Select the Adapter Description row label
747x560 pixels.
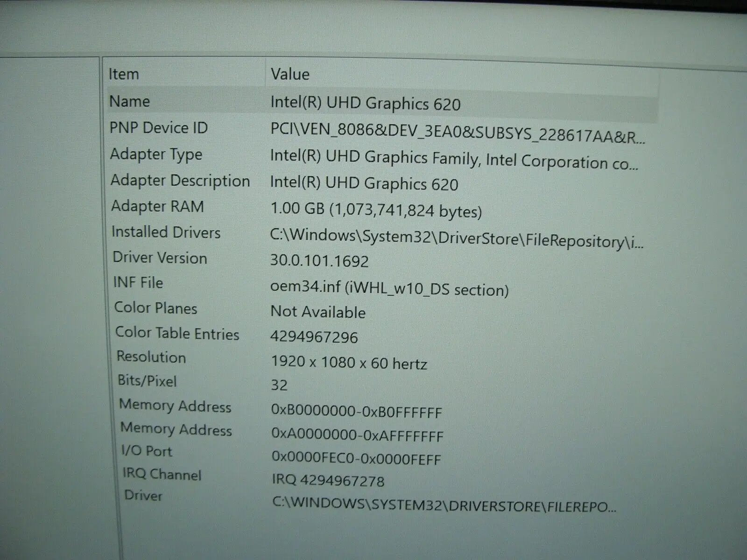pyautogui.click(x=180, y=181)
